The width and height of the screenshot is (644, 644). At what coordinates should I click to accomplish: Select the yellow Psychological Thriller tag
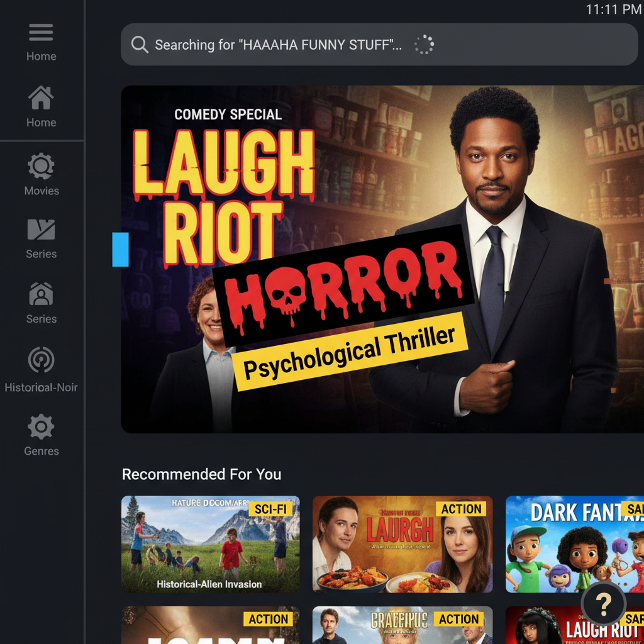[350, 353]
